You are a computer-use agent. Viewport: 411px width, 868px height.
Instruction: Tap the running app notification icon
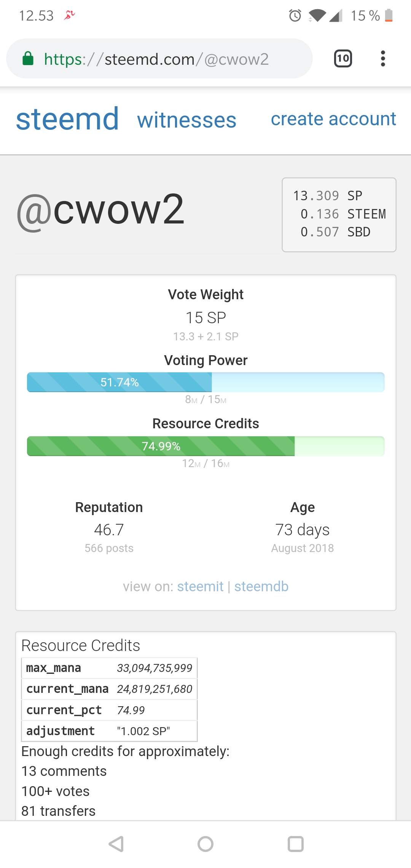pos(69,15)
